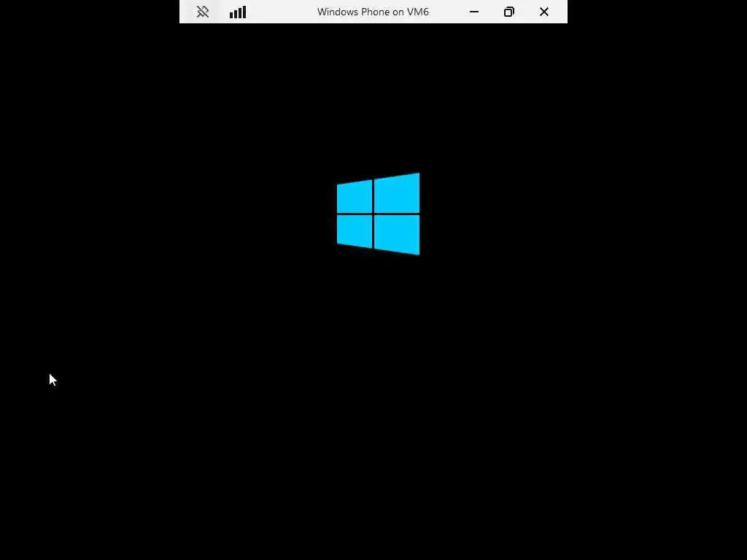Click the 'Windows Phone on VM6' title text
This screenshot has width=747, height=560.
pos(373,12)
